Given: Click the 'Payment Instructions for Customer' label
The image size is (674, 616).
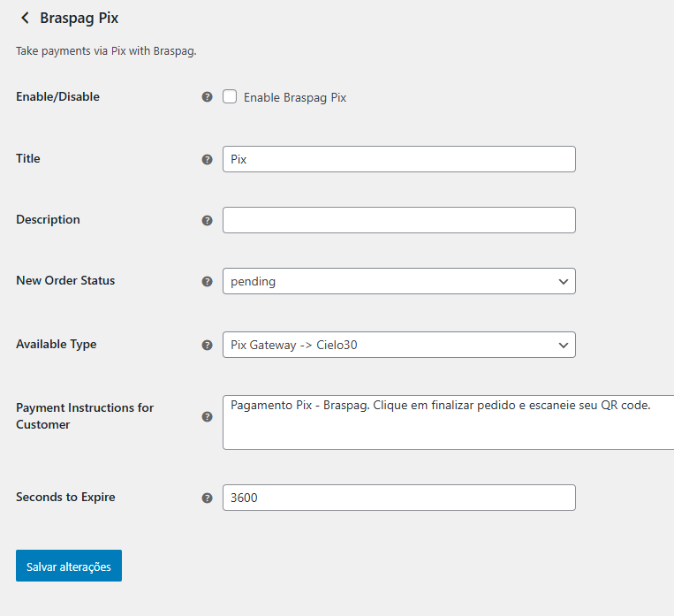Looking at the screenshot, I should (85, 416).
